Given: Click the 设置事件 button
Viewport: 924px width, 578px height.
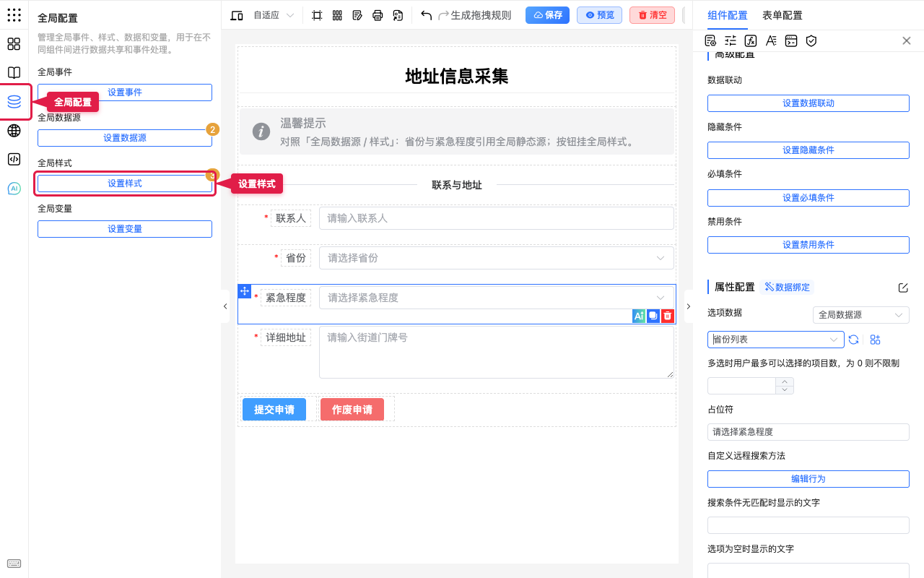Looking at the screenshot, I should pos(125,92).
